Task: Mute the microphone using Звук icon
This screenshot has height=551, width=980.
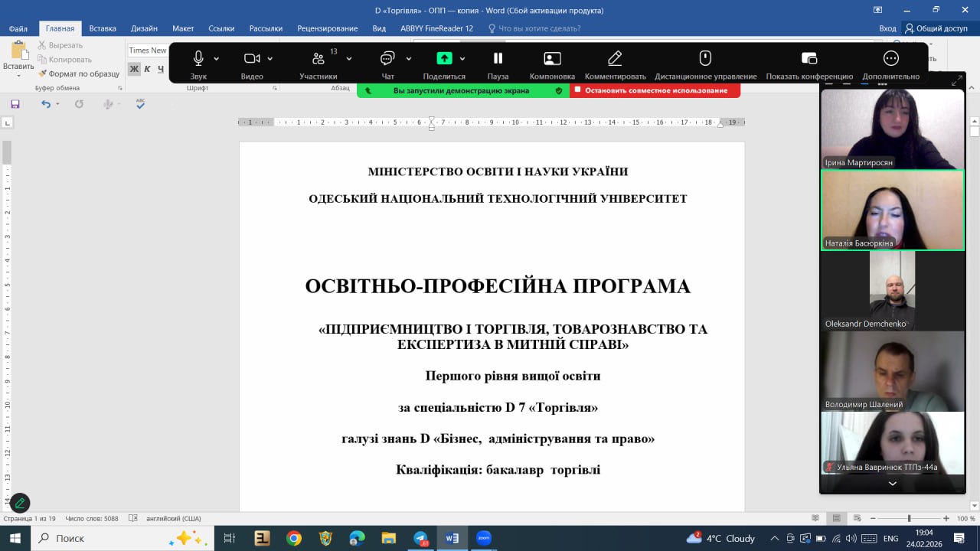Action: pos(198,59)
